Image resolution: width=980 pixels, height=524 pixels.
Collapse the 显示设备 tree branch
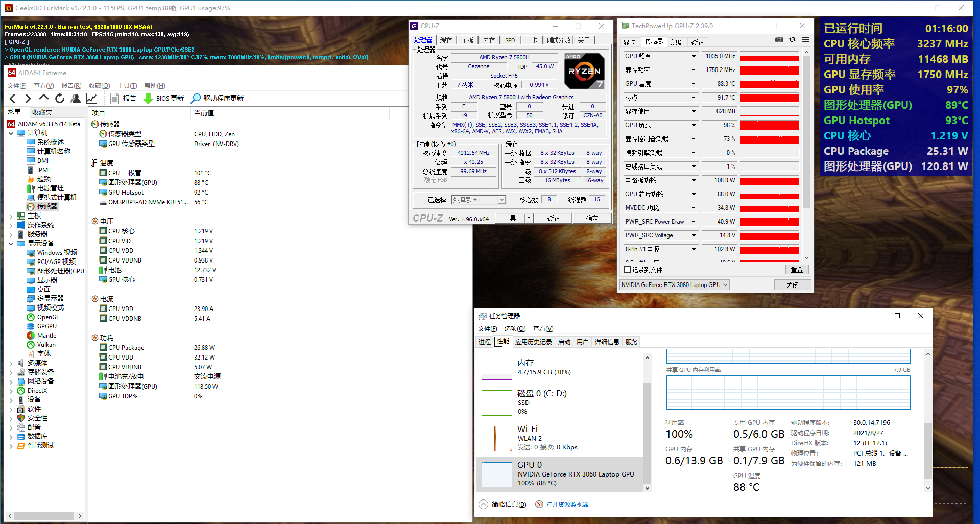point(11,243)
